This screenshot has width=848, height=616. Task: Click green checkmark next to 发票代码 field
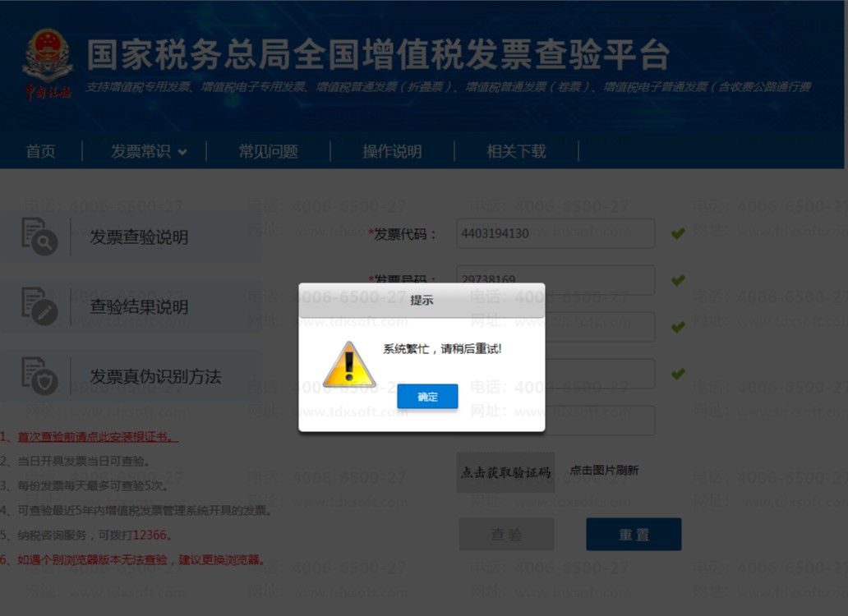(x=678, y=233)
